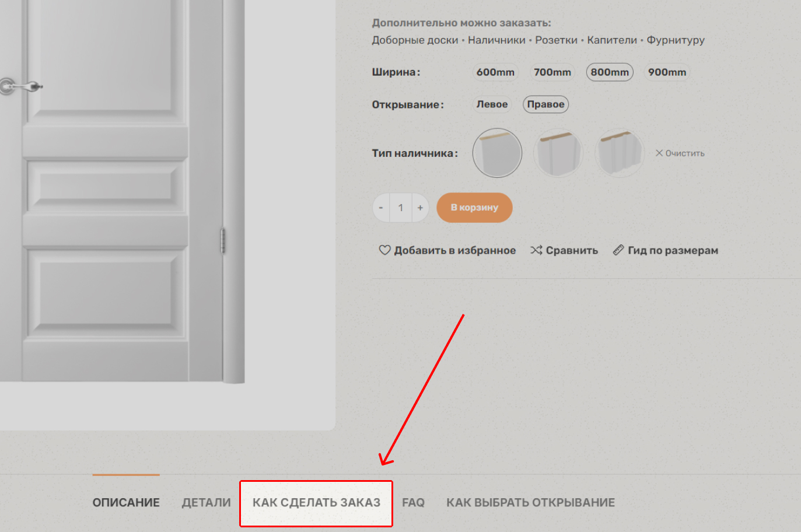
Task: Click the compare arrows icon
Action: click(536, 250)
